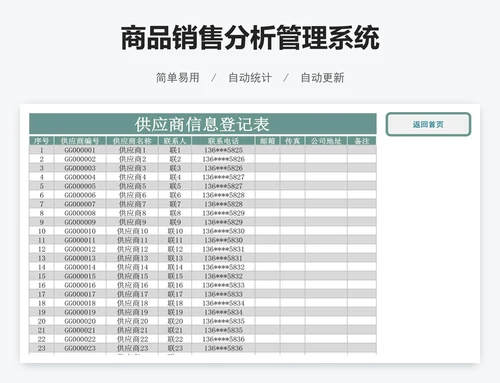The height and width of the screenshot is (383, 500).
Task: Click the 公司地址 column header
Action: (x=326, y=141)
